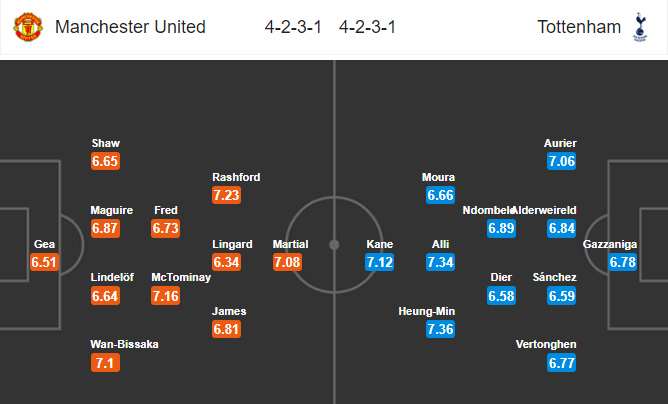Click the Tottenham club crest icon
This screenshot has height=404, width=668.
pos(639,27)
